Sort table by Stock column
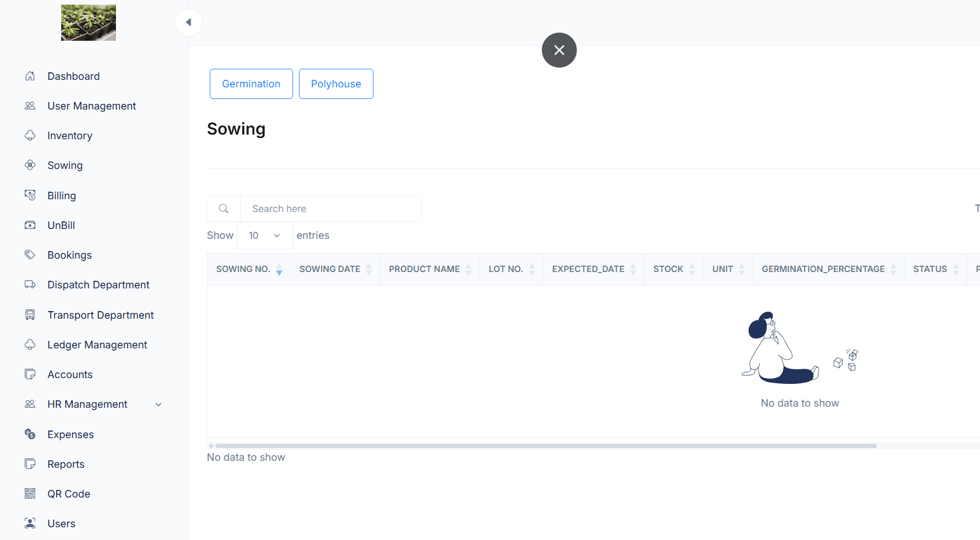980x540 pixels. tap(692, 269)
